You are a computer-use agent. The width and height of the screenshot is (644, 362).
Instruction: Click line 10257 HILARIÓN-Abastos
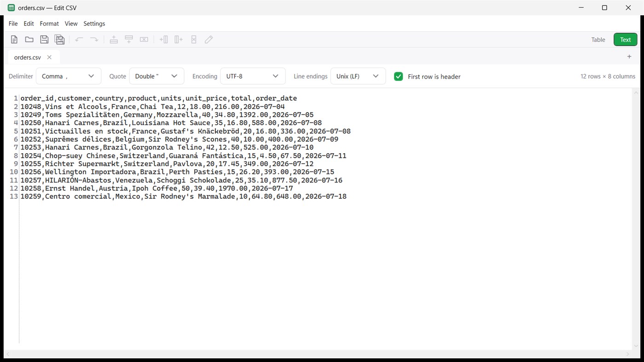pyautogui.click(x=181, y=180)
